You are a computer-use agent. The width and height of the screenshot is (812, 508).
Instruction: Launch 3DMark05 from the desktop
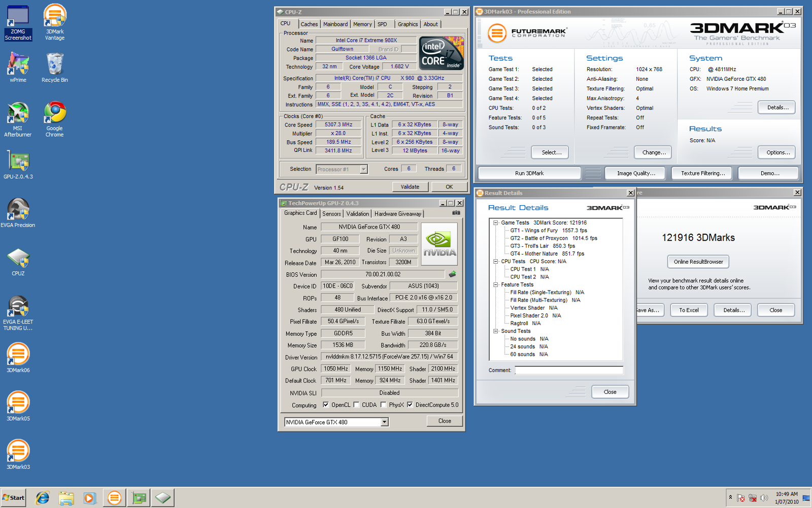tap(18, 406)
